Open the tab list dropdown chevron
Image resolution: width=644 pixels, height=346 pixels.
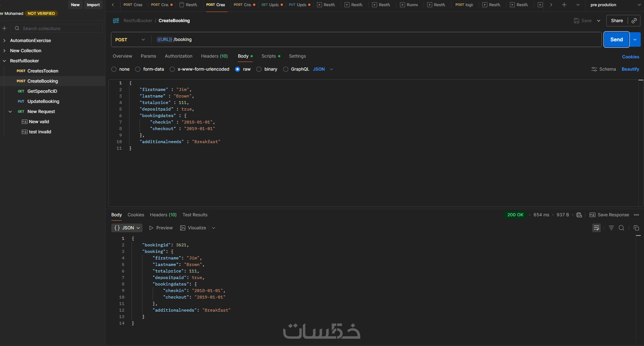pyautogui.click(x=578, y=5)
